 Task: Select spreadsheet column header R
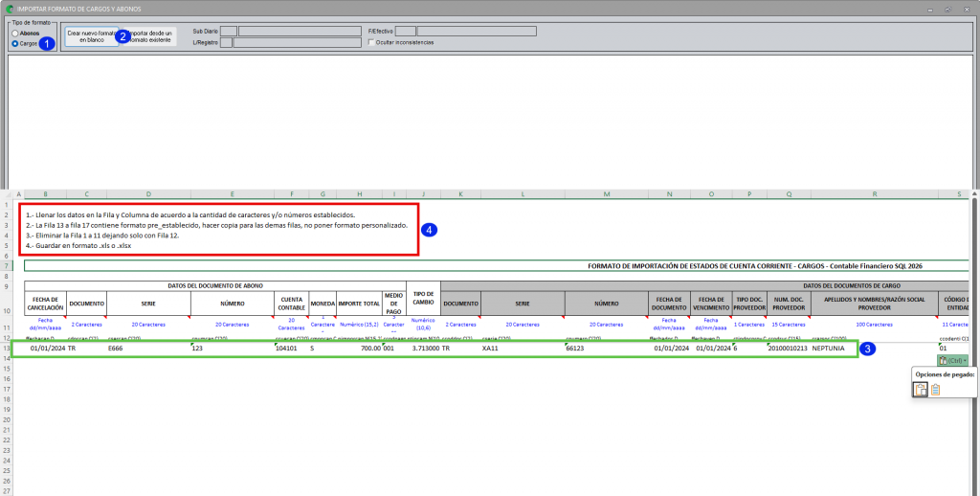coord(875,194)
